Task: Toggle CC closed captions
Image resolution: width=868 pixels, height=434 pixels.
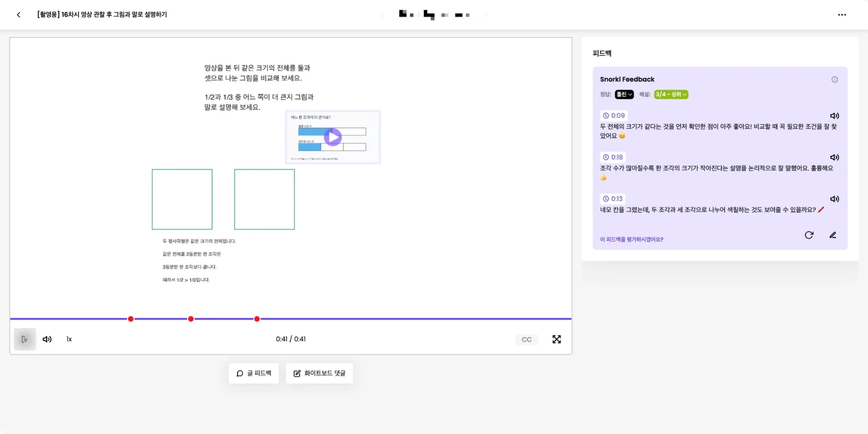Action: pyautogui.click(x=526, y=340)
